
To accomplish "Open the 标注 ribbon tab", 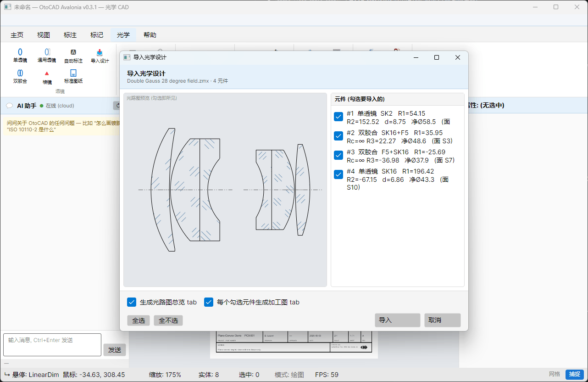I will click(70, 35).
